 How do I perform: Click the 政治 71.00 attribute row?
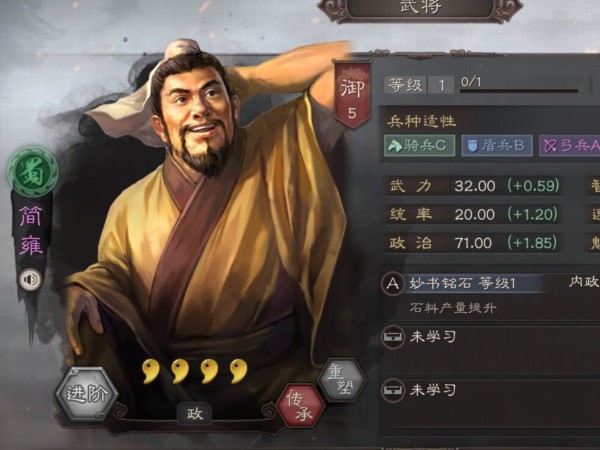pyautogui.click(x=474, y=243)
